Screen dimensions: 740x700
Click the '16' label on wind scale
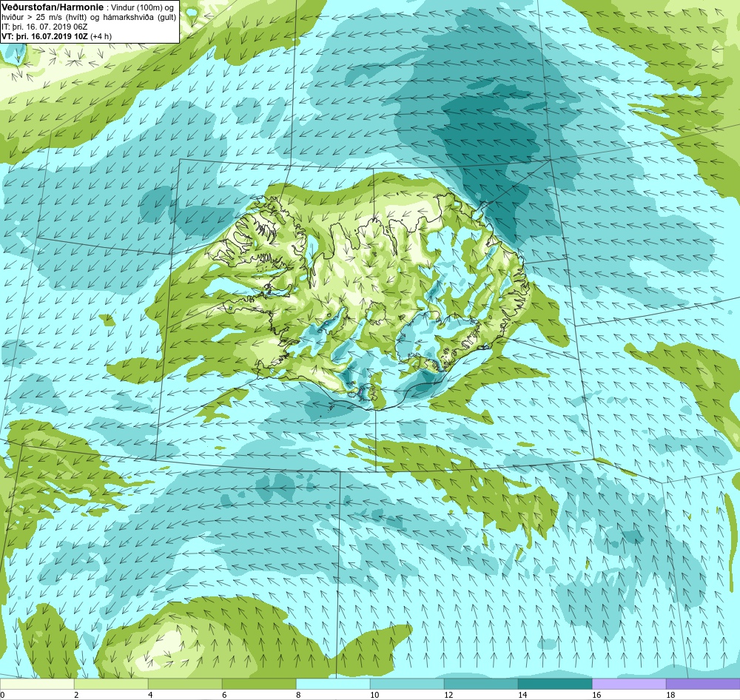[x=596, y=695]
